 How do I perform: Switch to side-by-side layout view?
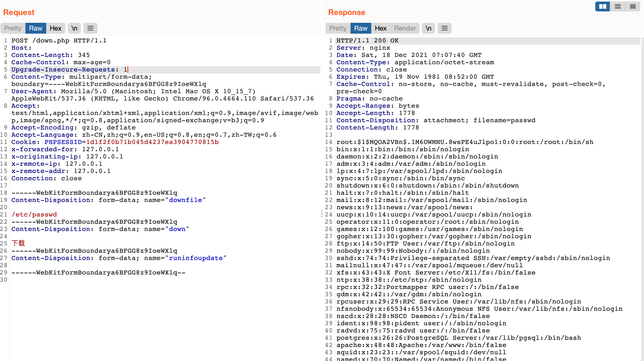click(603, 6)
